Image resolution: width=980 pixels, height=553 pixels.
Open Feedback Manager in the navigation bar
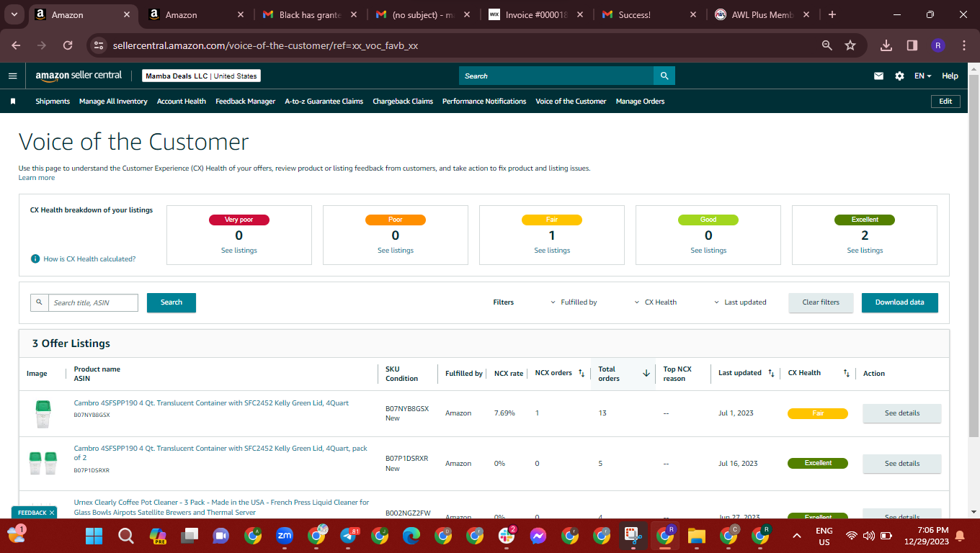[245, 102]
